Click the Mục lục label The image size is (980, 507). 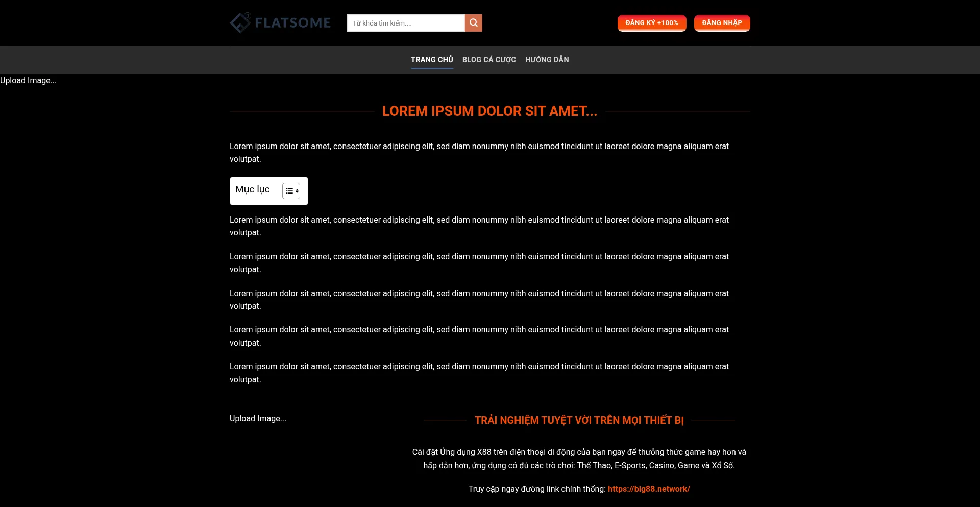(x=253, y=189)
